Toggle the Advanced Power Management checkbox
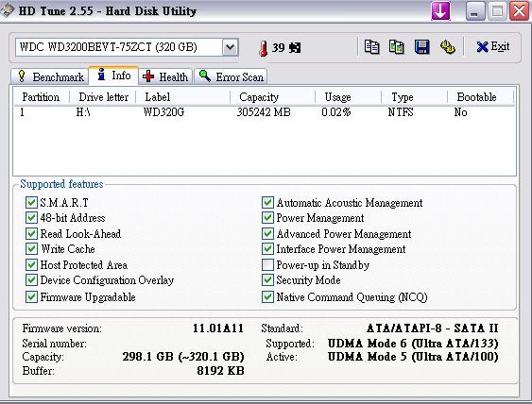532x404 pixels. coord(267,233)
